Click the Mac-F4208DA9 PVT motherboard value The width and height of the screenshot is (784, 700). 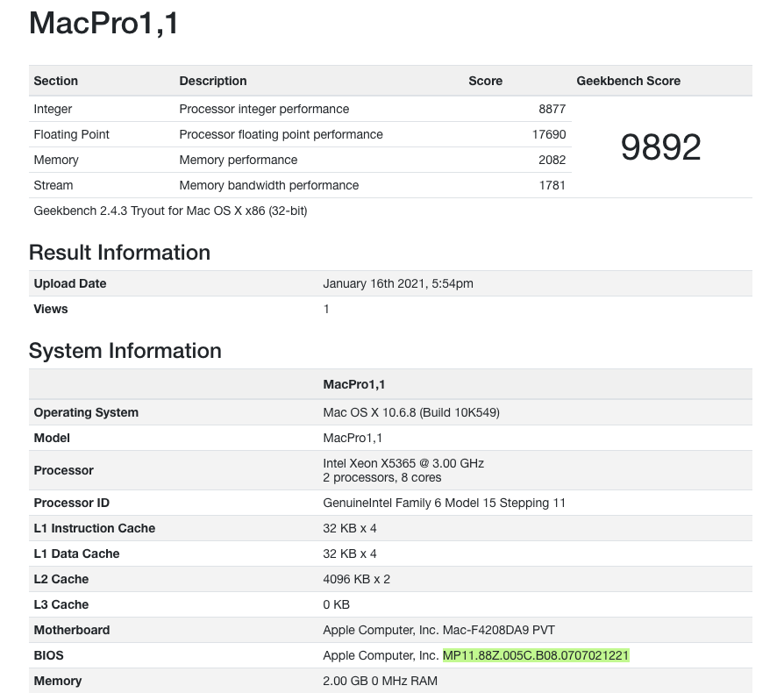point(438,631)
